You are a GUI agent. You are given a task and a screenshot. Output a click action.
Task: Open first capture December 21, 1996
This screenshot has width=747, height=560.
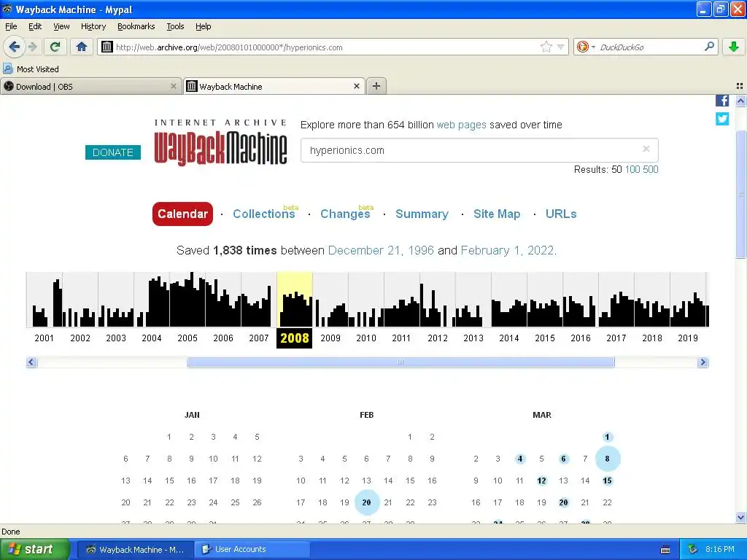pos(381,251)
